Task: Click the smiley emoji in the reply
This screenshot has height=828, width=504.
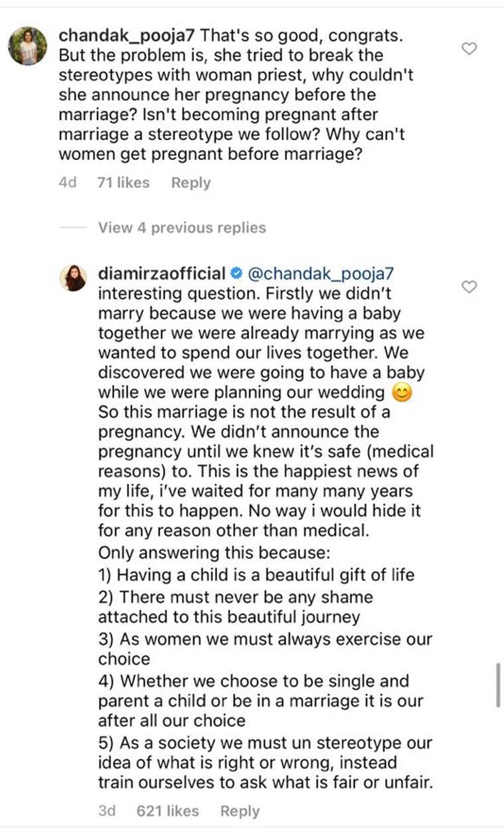Action: click(x=402, y=394)
